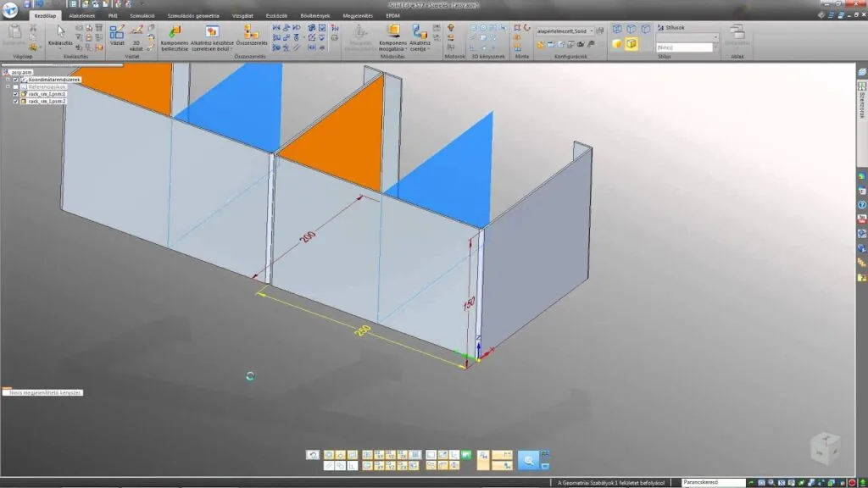Click the blue Zoom magnifier in bottom toolbar
Screen dimensions: 868x488
point(529,460)
